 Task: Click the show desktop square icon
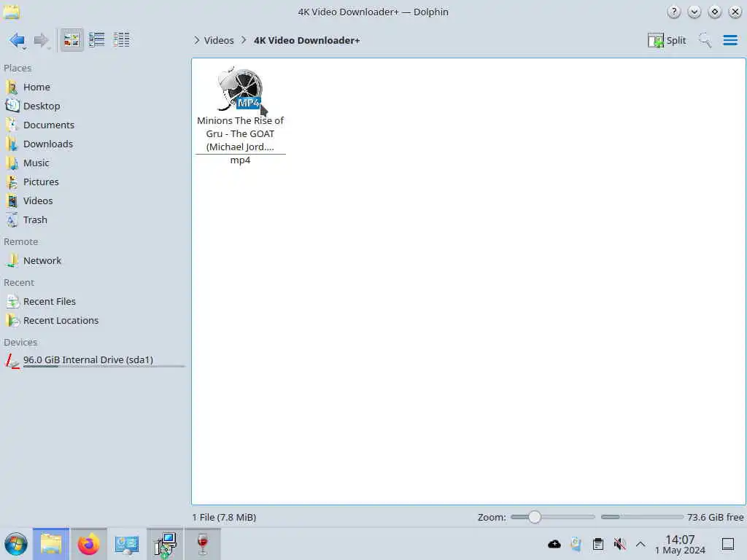point(727,544)
